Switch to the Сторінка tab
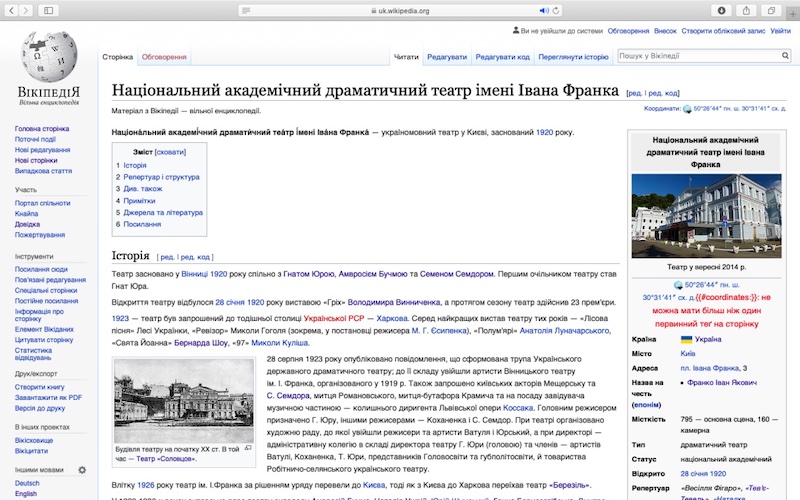The width and height of the screenshot is (800, 500). (x=117, y=57)
